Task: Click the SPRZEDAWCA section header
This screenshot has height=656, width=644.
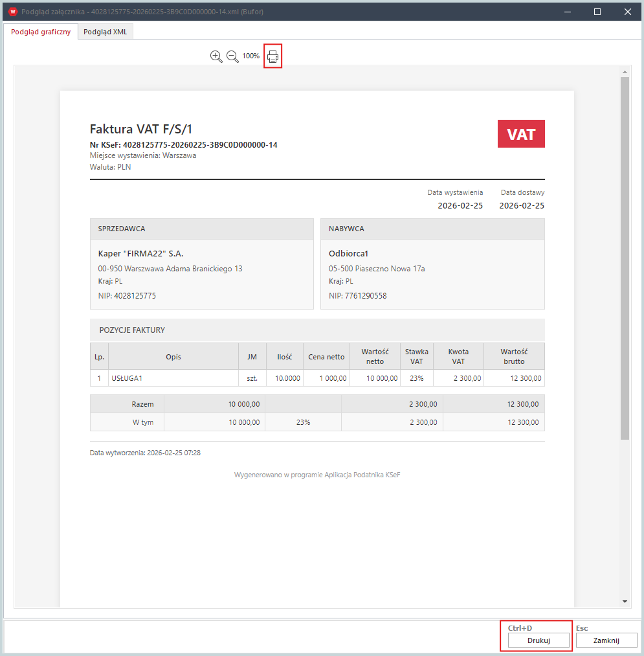Action: pyautogui.click(x=201, y=229)
